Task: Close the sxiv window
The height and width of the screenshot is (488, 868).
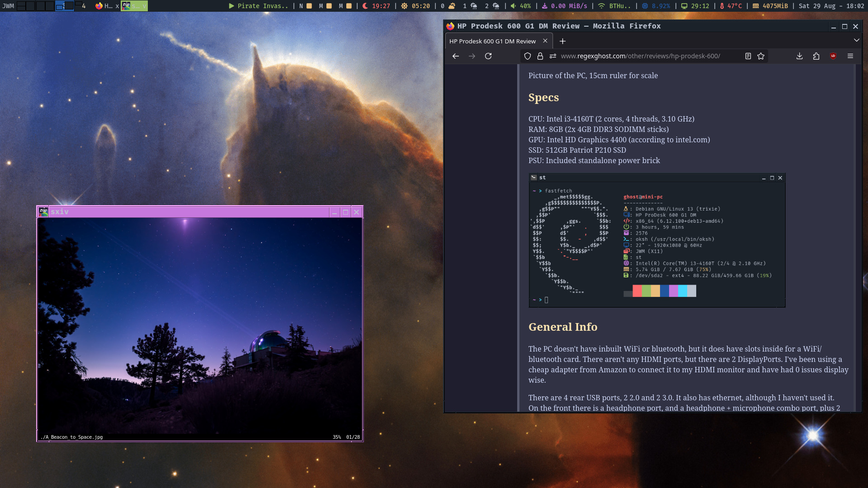Action: 357,212
